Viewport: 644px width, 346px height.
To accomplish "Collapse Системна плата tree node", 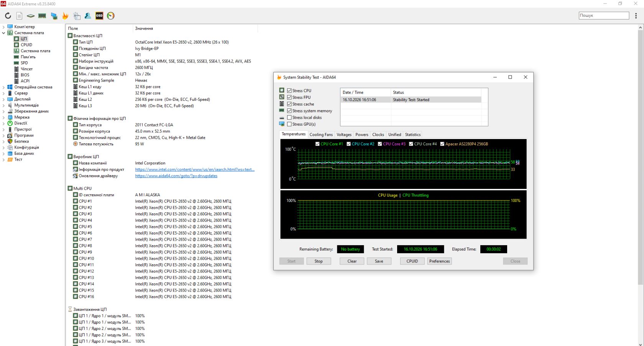I will coord(3,33).
